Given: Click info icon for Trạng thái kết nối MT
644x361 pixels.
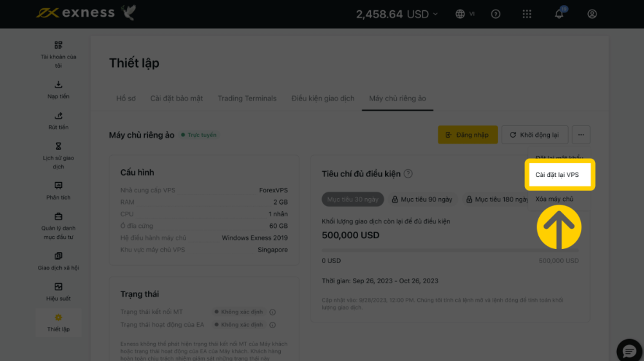Looking at the screenshot, I should coord(272,312).
